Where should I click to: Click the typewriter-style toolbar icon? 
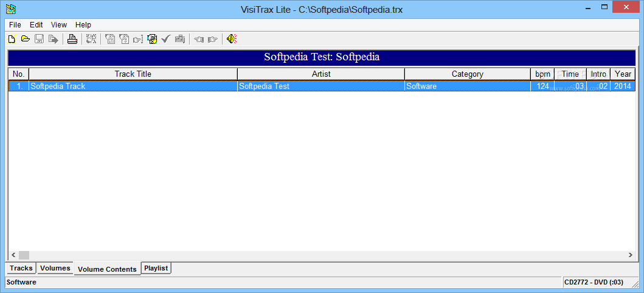pyautogui.click(x=180, y=39)
